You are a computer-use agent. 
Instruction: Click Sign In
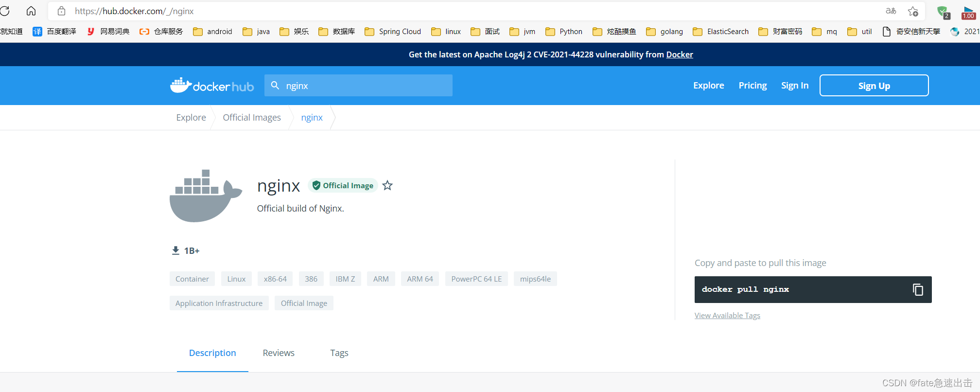point(795,86)
